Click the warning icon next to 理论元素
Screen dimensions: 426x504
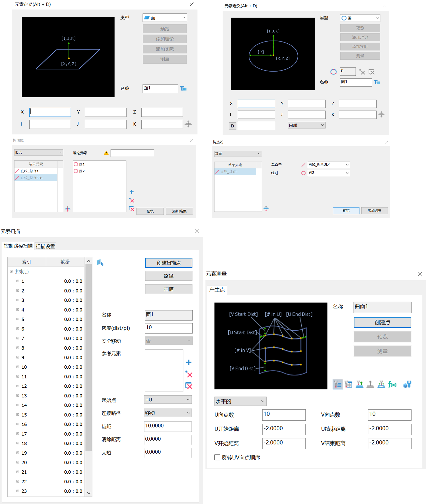tap(106, 153)
